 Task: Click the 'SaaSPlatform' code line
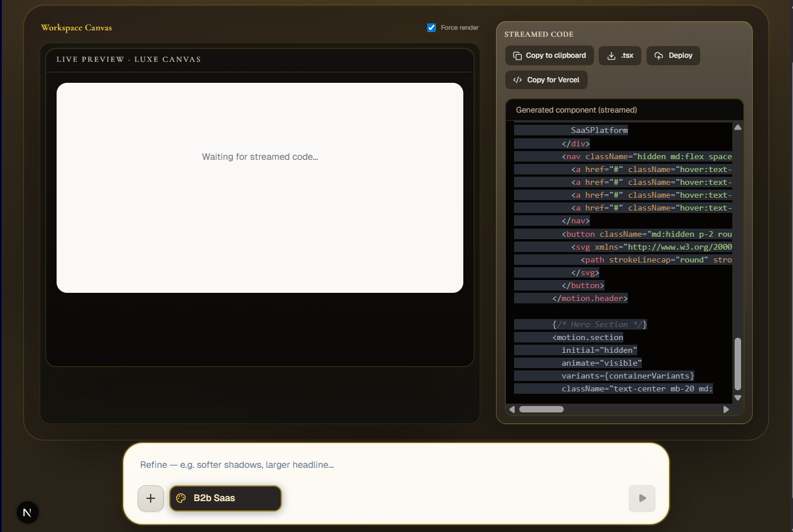(599, 131)
